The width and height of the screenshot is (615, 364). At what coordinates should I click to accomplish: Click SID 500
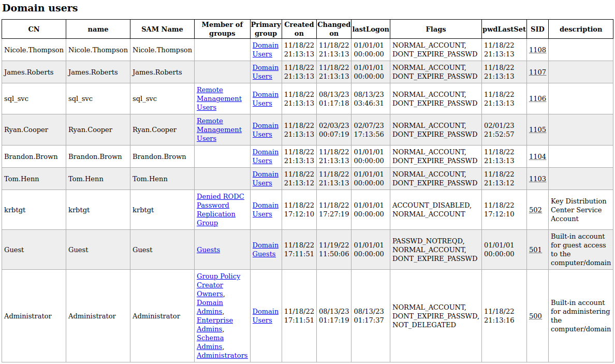click(535, 316)
